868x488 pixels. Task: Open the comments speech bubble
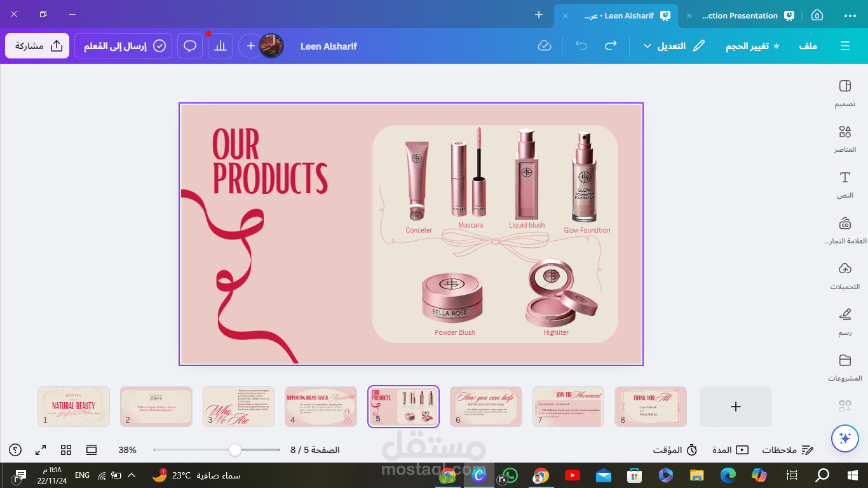point(189,46)
